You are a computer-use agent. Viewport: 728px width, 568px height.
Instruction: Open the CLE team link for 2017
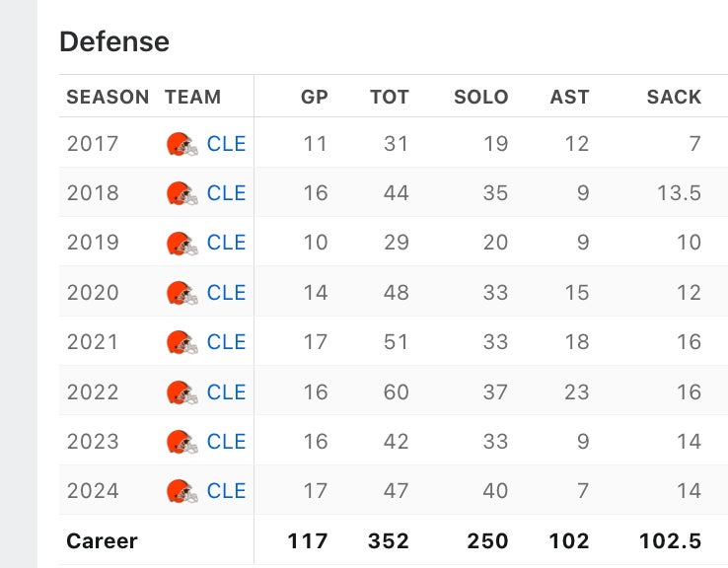coord(226,144)
